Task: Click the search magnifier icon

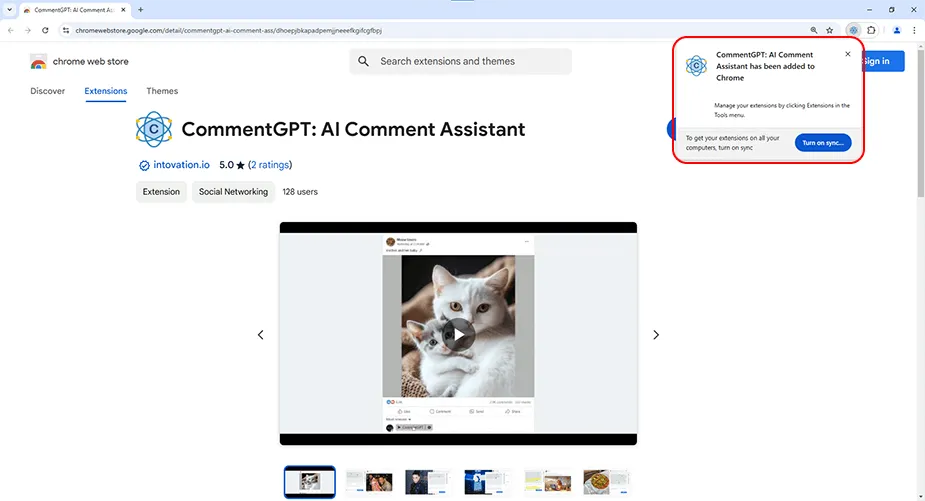Action: 363,61
